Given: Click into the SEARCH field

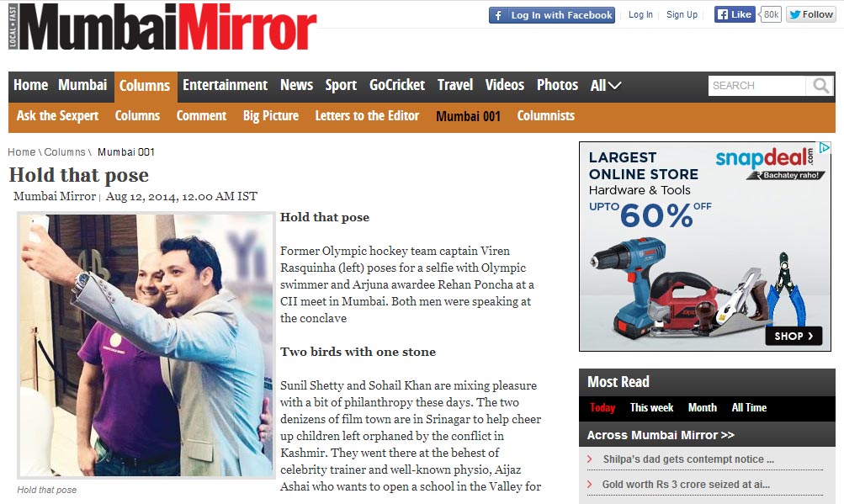Looking at the screenshot, I should pyautogui.click(x=756, y=86).
